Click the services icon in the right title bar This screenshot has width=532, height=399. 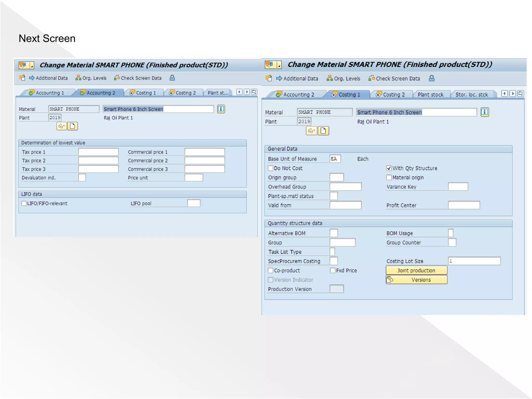(x=269, y=64)
